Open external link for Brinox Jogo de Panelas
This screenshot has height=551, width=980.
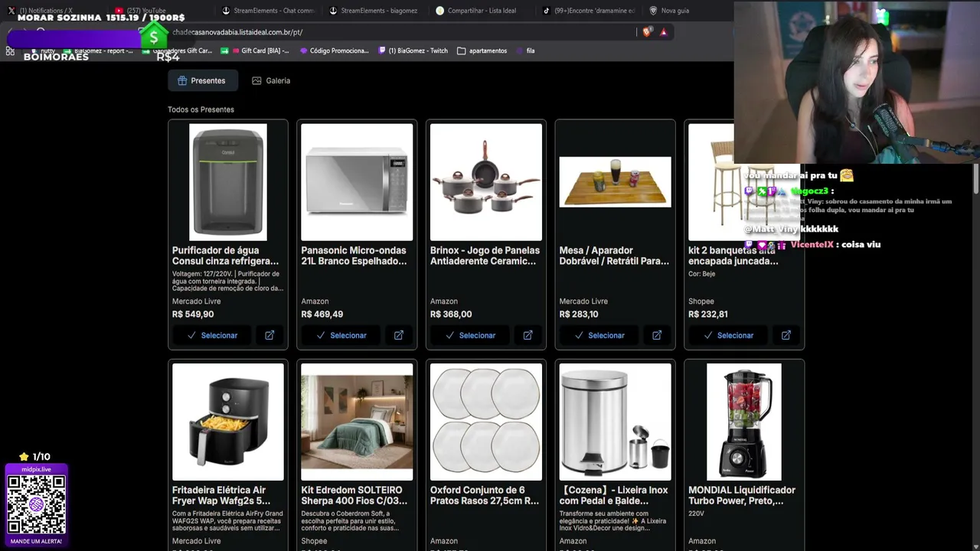coord(528,335)
